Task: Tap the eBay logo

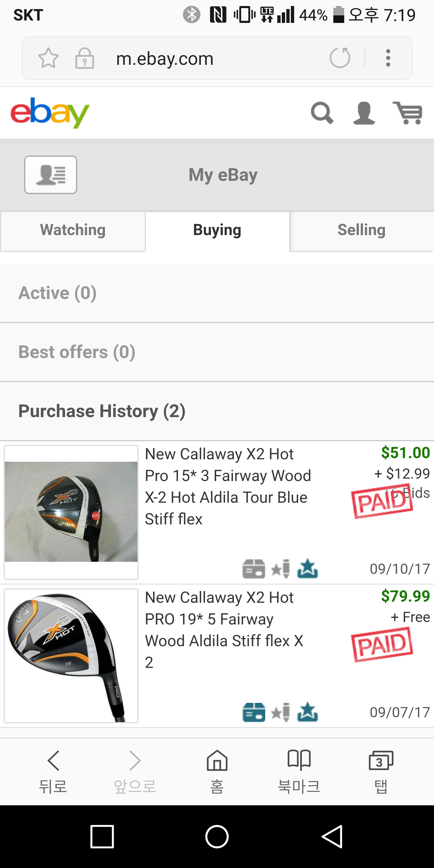Action: click(x=50, y=113)
